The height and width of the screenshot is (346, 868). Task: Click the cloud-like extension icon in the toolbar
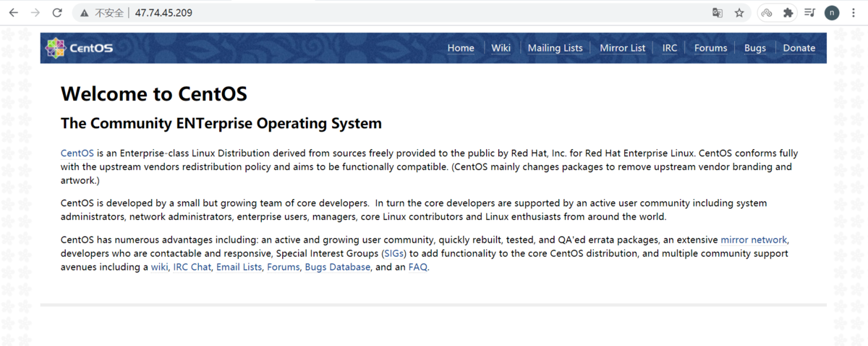[767, 13]
